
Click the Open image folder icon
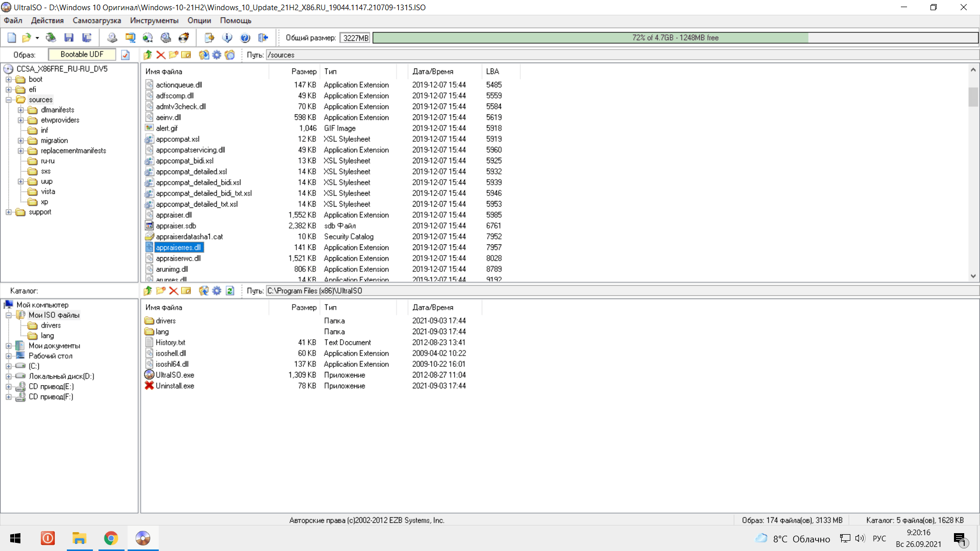(27, 38)
